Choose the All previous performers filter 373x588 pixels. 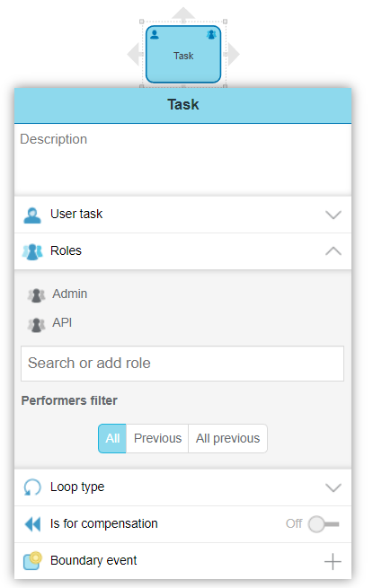tap(227, 438)
